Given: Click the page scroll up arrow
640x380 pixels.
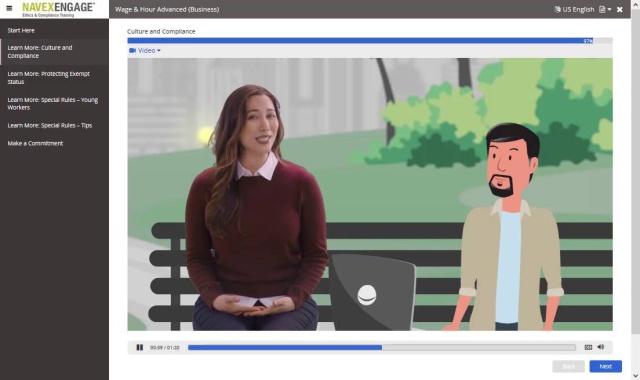Looking at the screenshot, I should (636, 4).
